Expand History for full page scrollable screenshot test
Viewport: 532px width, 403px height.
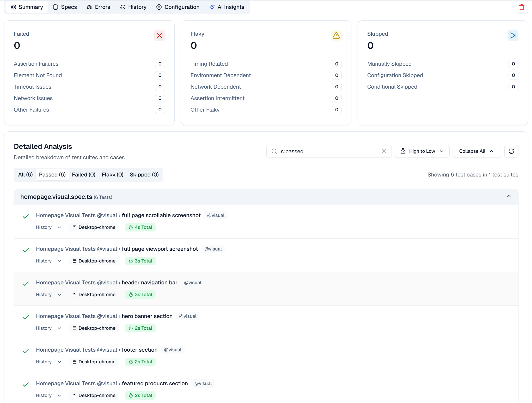48,227
